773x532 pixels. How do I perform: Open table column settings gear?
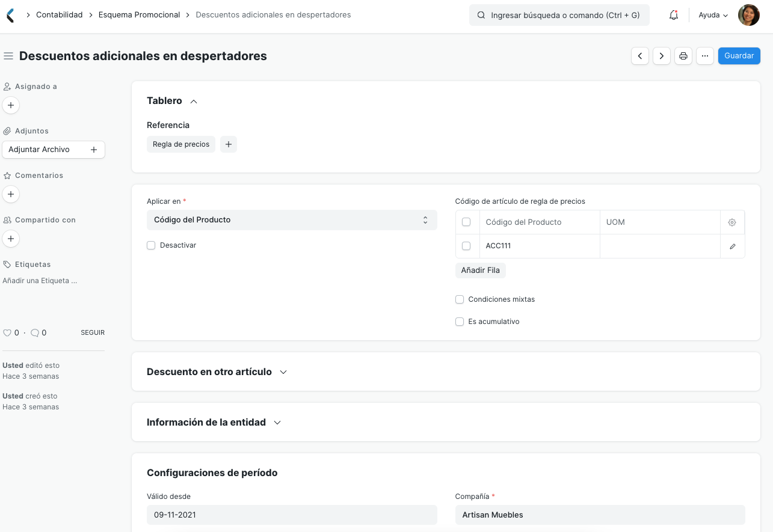(x=732, y=222)
